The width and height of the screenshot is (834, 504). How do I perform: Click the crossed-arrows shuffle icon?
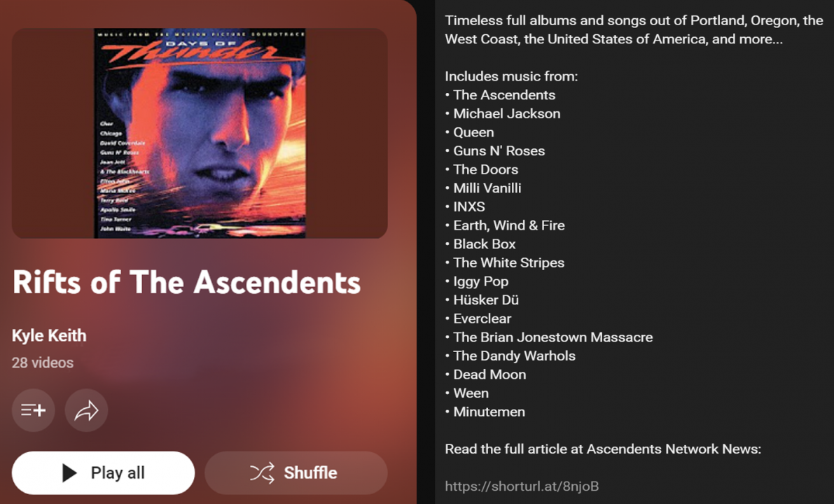point(262,472)
